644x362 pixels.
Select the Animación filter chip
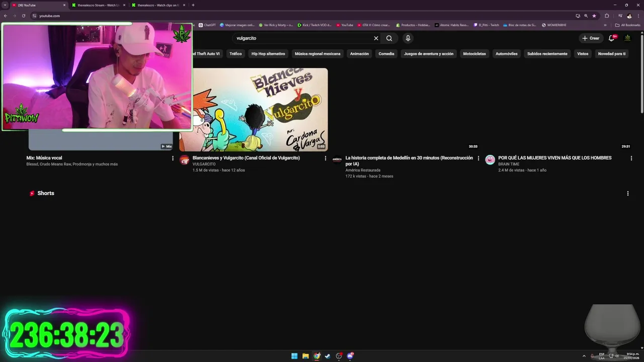(x=359, y=54)
